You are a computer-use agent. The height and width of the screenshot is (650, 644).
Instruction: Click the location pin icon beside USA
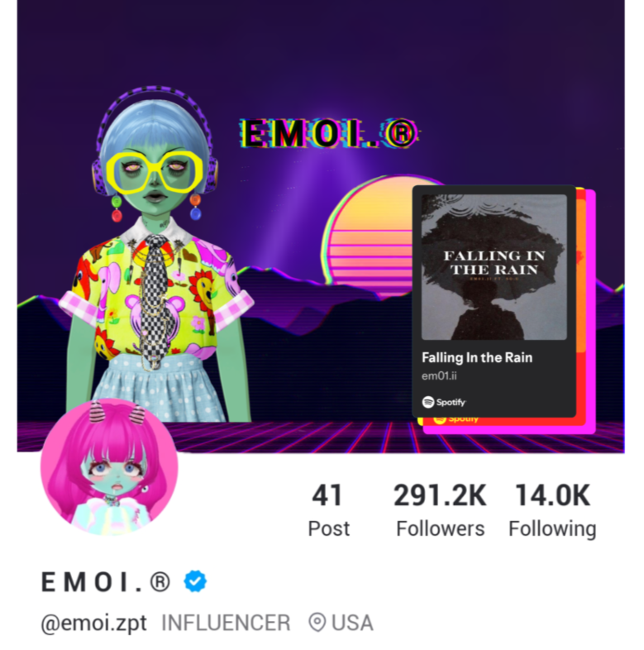click(x=317, y=622)
